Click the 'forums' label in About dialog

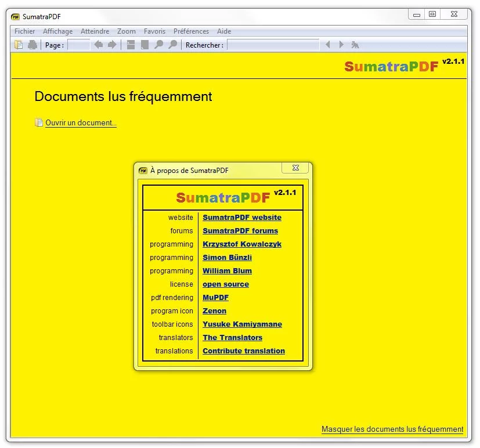182,231
